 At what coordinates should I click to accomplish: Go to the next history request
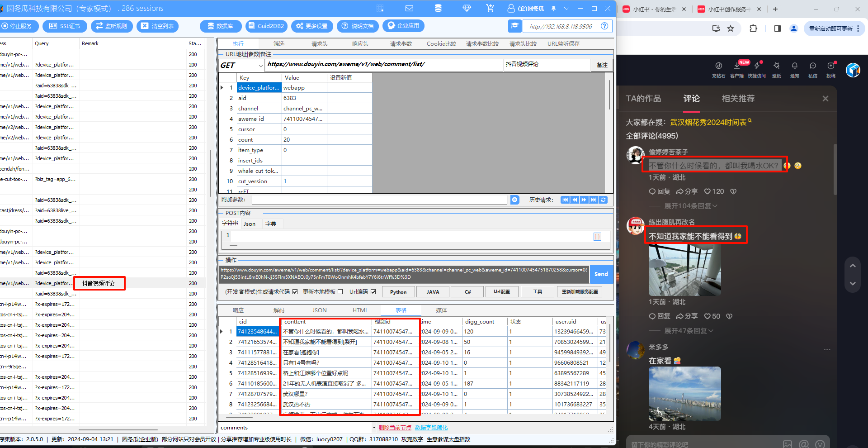(584, 200)
